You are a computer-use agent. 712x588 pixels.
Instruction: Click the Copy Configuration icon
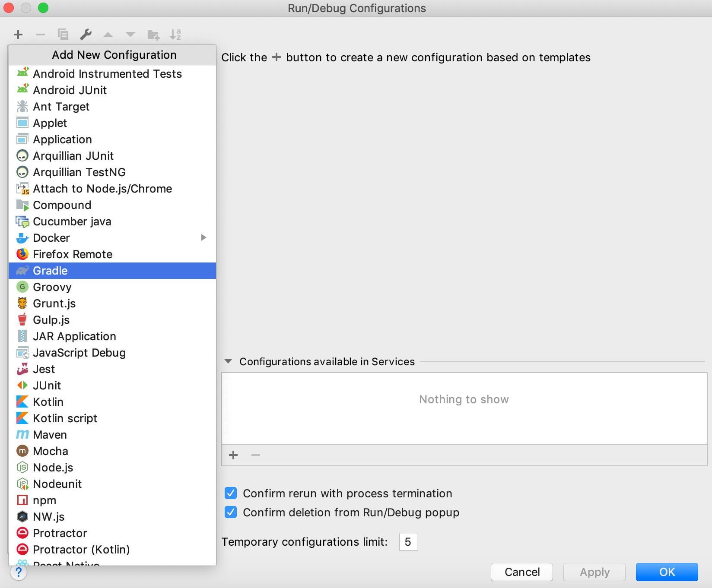click(63, 34)
